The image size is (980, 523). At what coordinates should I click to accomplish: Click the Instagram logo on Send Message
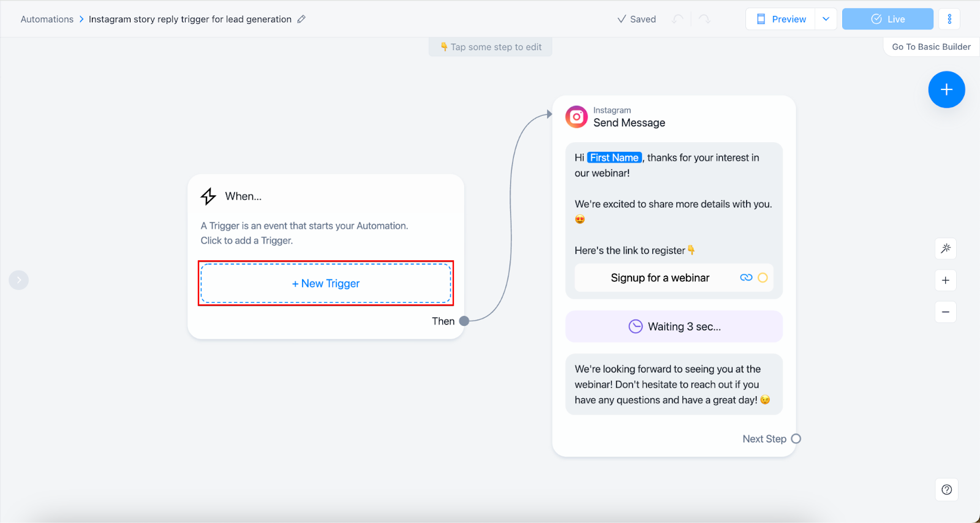[x=576, y=116]
